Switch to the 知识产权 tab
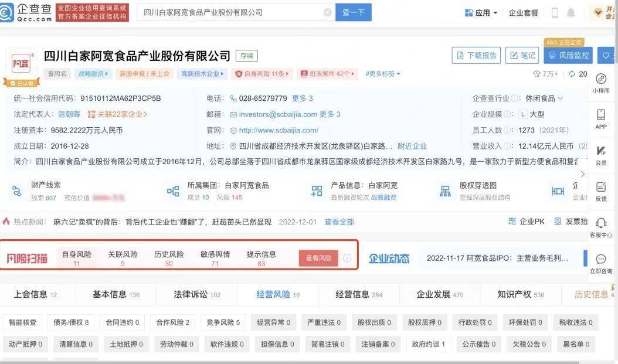This screenshot has width=618, height=364. click(x=521, y=294)
